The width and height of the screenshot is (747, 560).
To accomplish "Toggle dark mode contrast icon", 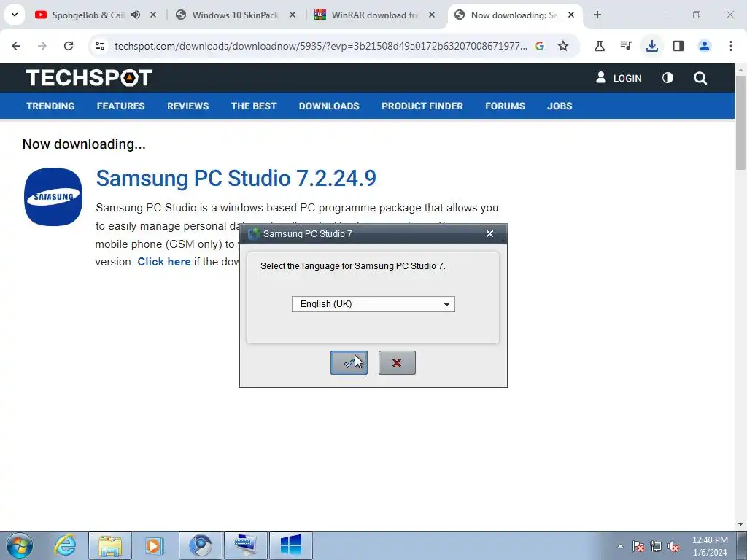I will click(x=668, y=77).
